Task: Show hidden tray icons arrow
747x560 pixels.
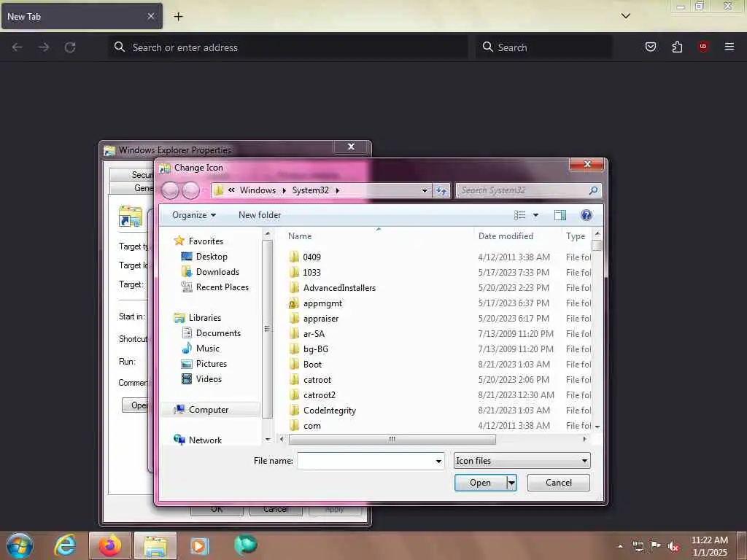Action: coord(620,546)
